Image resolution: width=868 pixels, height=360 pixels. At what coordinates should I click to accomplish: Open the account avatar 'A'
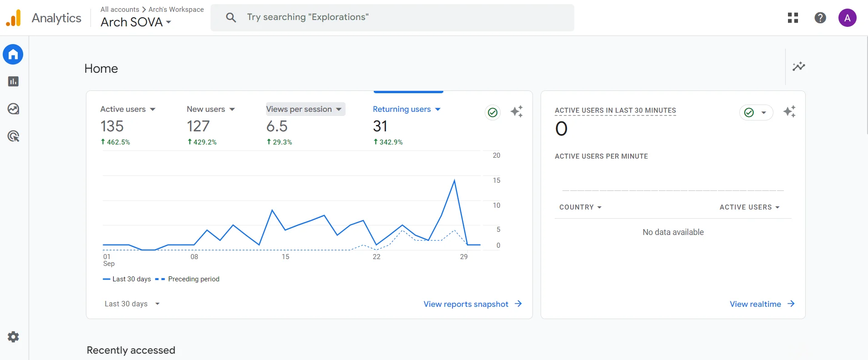click(x=848, y=18)
